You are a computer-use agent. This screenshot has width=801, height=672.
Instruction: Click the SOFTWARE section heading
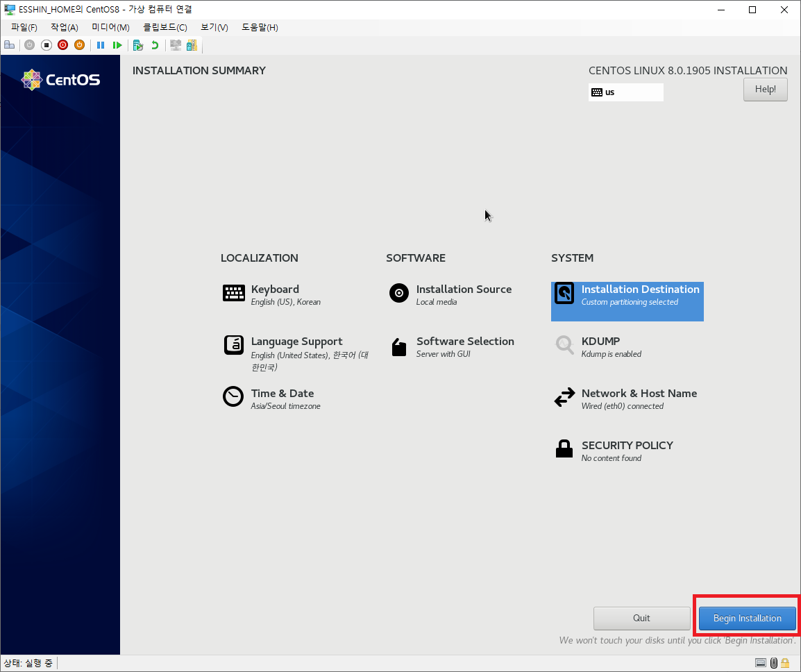pyautogui.click(x=416, y=258)
